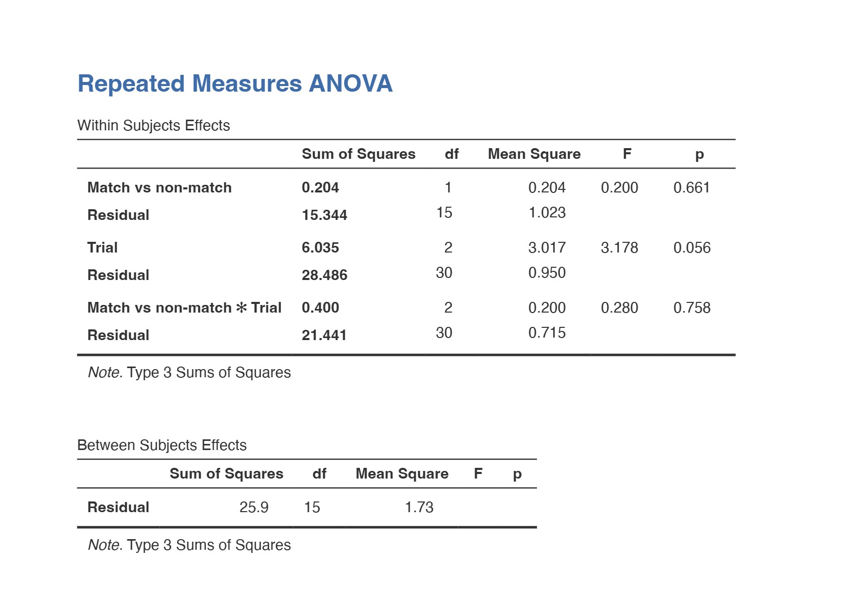Screen dimensions: 842x616
Task: Click the Mean Square value 1.023
Action: [x=547, y=213]
